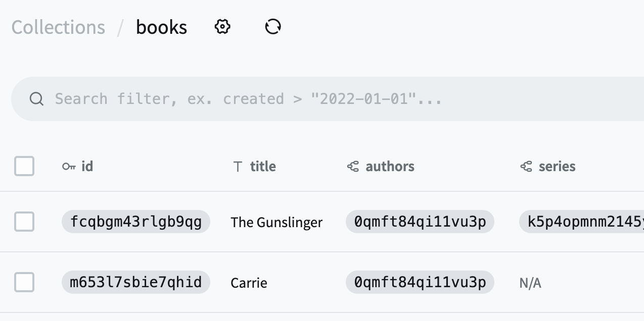Click the authors chip on the Carrie row

(420, 282)
